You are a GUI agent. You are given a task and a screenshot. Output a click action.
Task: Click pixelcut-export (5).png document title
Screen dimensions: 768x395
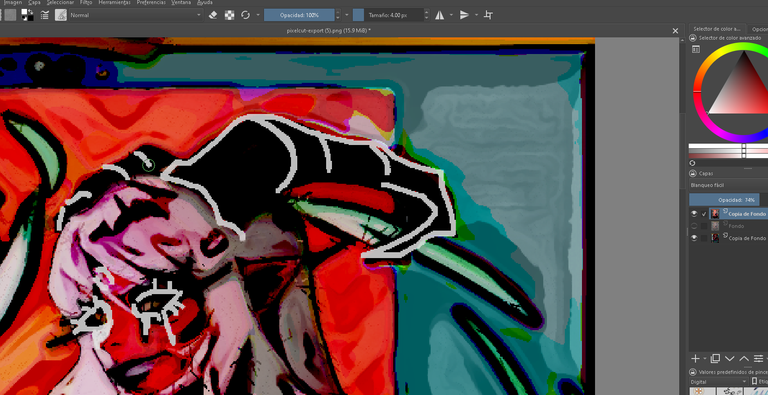tap(329, 30)
